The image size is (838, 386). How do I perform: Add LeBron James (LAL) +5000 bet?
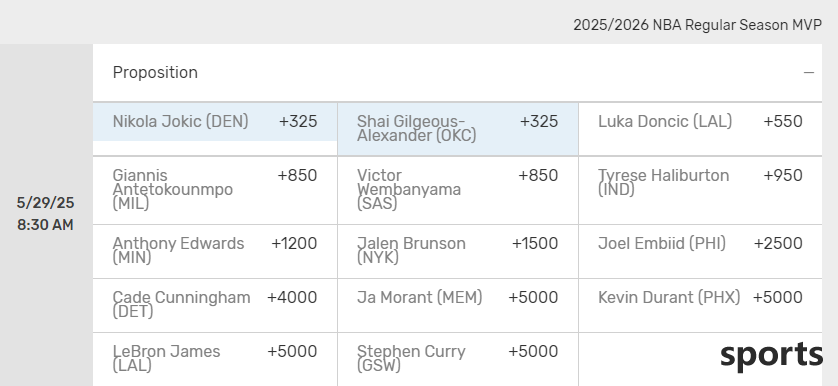[215, 359]
